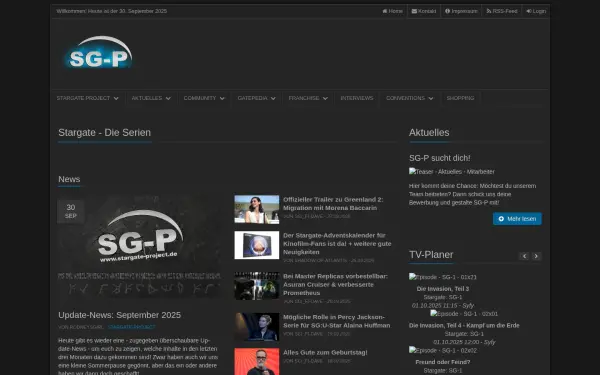Click the Kontakt envelope icon
600x375 pixels.
coord(414,11)
